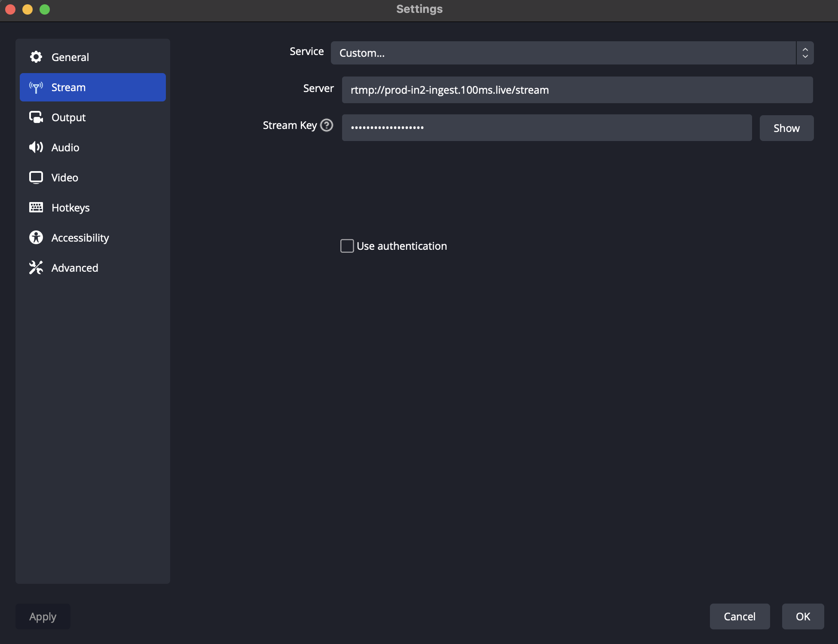Click the Service dropdown down chevron
The image size is (838, 644).
(x=805, y=57)
